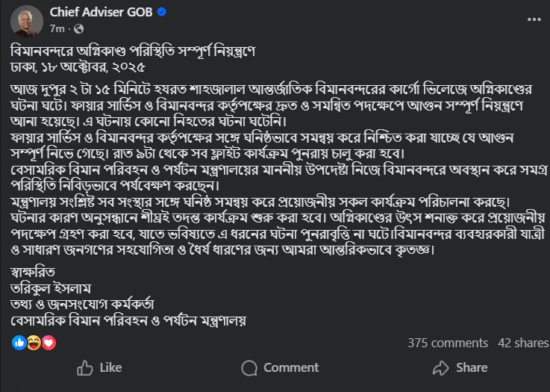This screenshot has height=392, width=550.
Task: Like the post
Action: tap(99, 367)
